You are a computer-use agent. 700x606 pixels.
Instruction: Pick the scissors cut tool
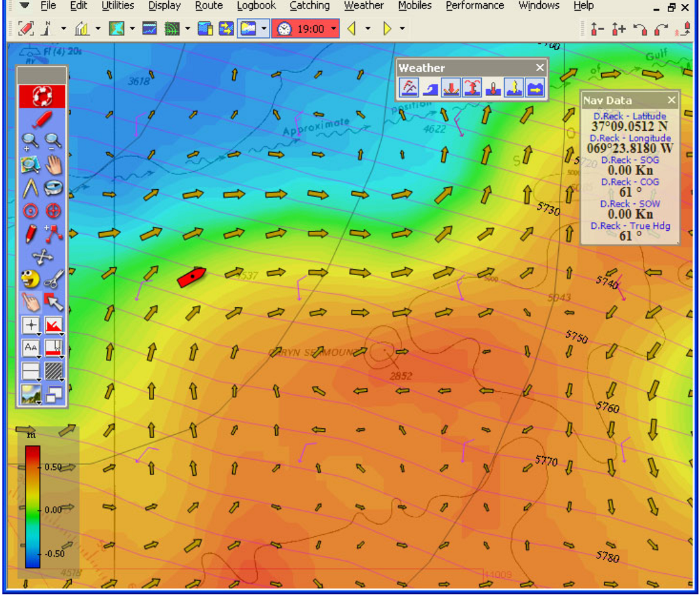tap(54, 277)
